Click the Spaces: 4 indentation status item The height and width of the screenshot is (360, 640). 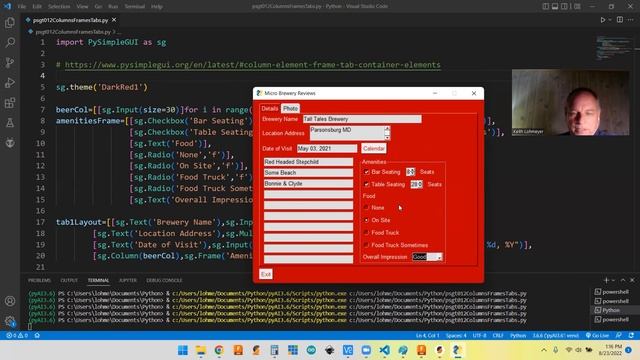[456, 336]
